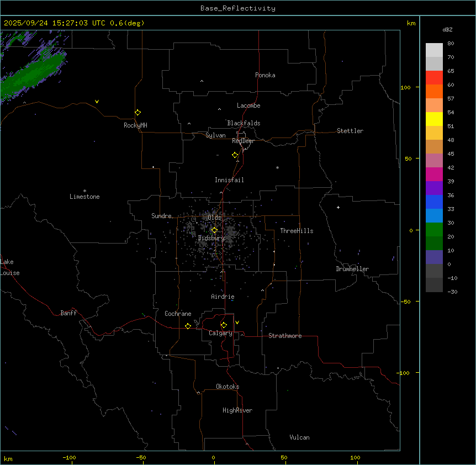Click the Ponoka town label

(x=265, y=75)
